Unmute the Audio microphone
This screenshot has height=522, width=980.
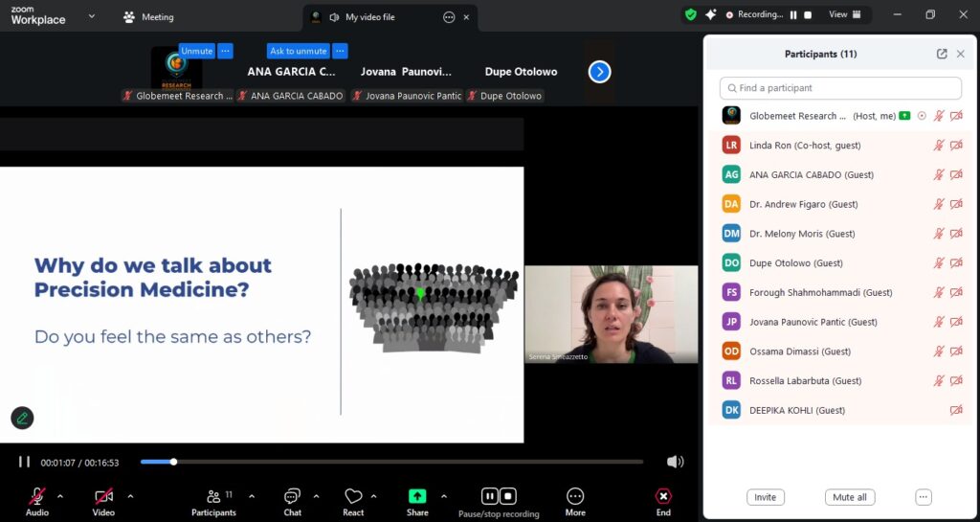[x=37, y=496]
